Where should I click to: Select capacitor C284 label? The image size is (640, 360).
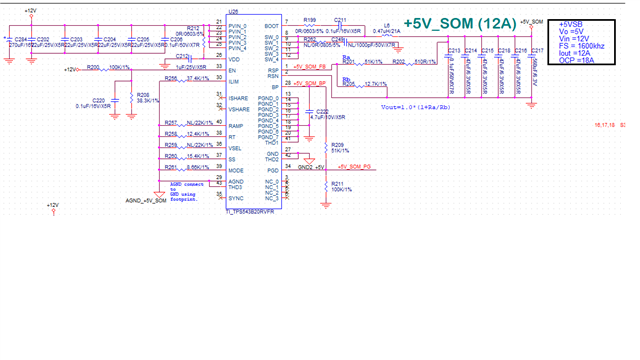click(x=20, y=40)
